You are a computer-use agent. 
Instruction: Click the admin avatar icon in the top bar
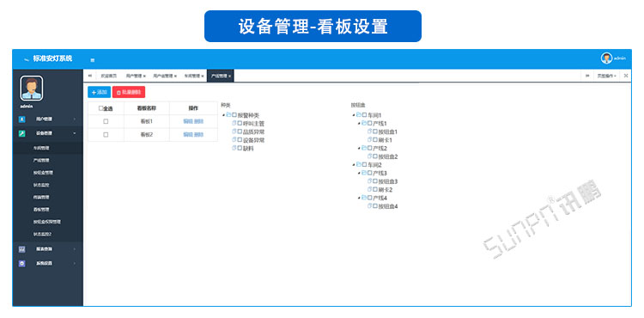tap(606, 58)
